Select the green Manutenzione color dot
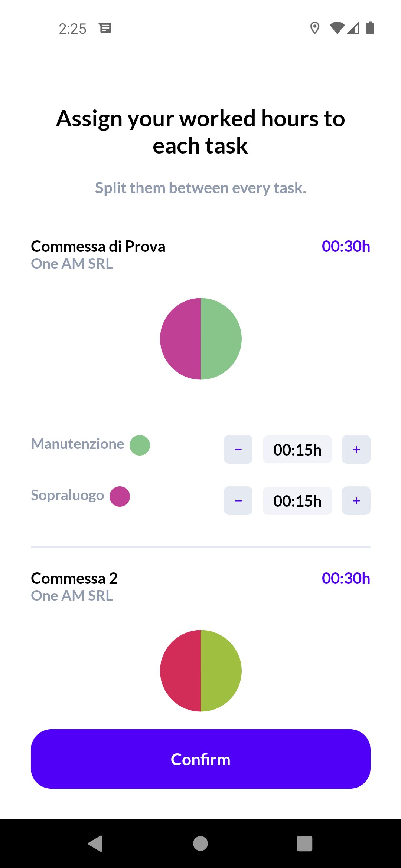 click(140, 445)
